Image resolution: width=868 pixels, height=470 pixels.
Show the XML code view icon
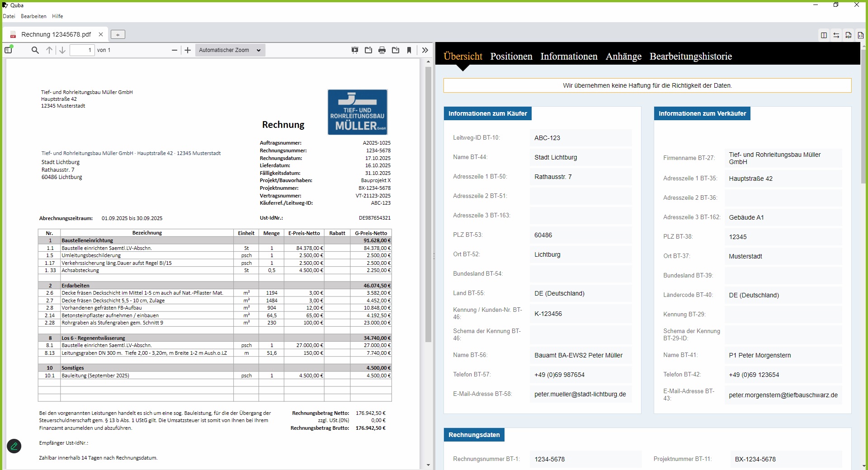click(860, 35)
